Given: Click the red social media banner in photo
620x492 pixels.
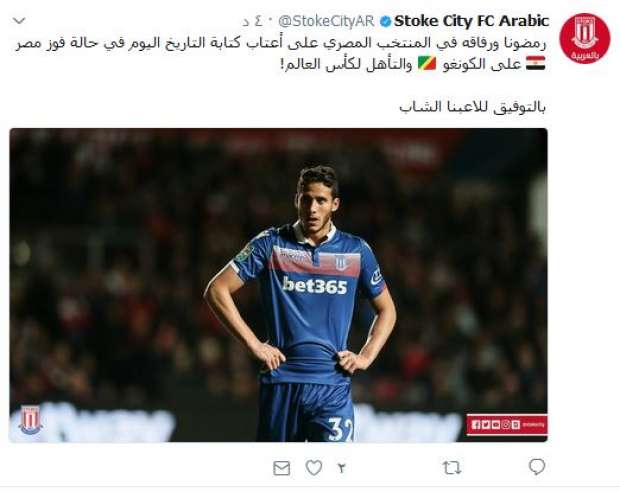Looking at the screenshot, I should pos(507,425).
